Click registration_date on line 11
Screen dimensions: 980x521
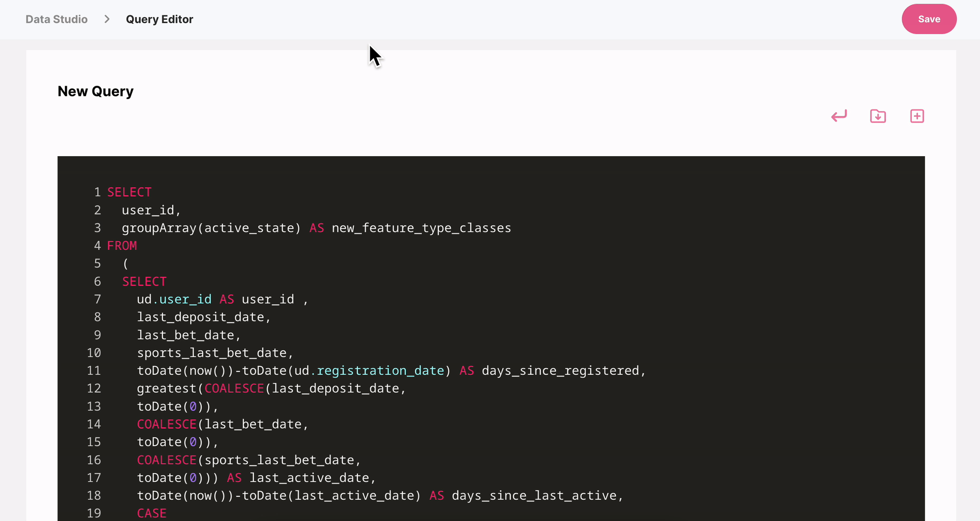pos(380,371)
